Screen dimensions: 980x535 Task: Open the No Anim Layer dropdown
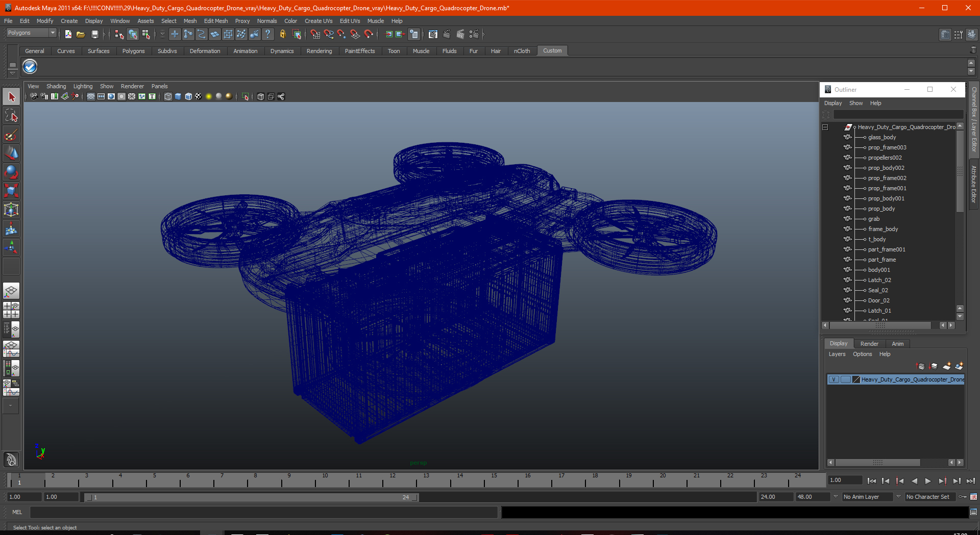point(867,497)
